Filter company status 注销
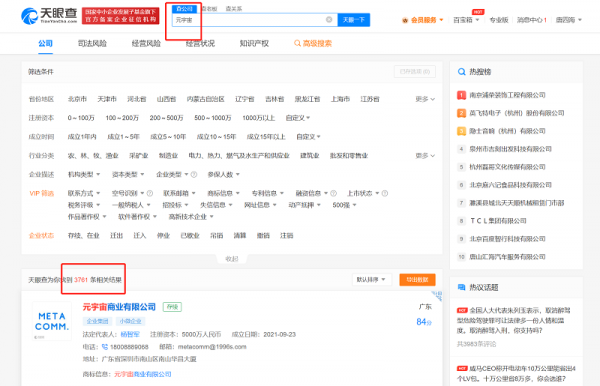The width and height of the screenshot is (600, 386). tap(287, 236)
